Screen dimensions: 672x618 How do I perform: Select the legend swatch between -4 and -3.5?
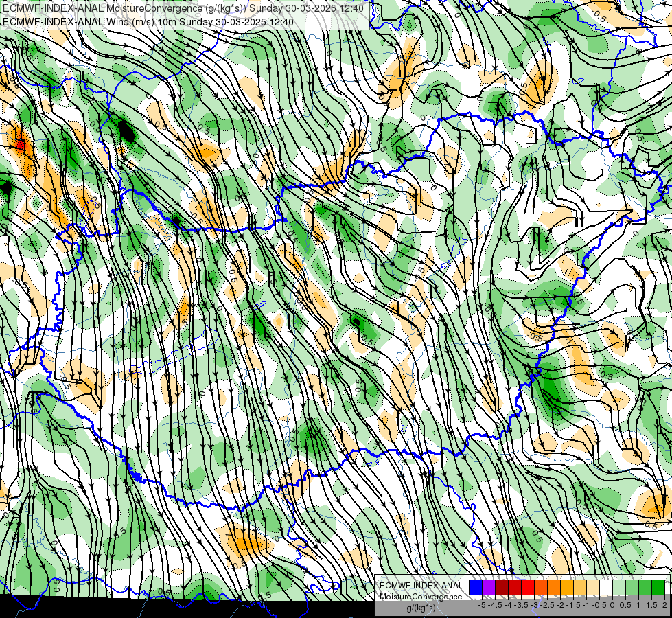(515, 587)
